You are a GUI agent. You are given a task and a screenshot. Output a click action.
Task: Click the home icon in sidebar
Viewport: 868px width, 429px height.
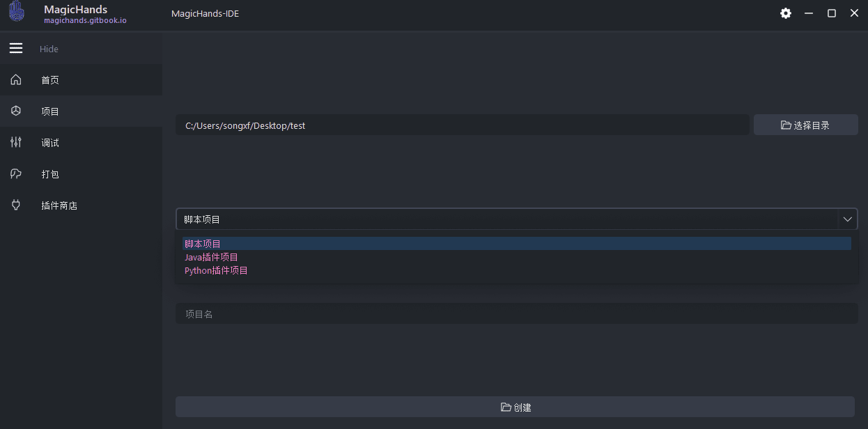(16, 80)
